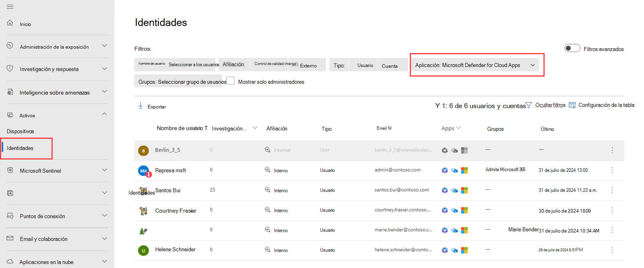Sort by Tipo column header
The height and width of the screenshot is (268, 644).
pyautogui.click(x=327, y=129)
